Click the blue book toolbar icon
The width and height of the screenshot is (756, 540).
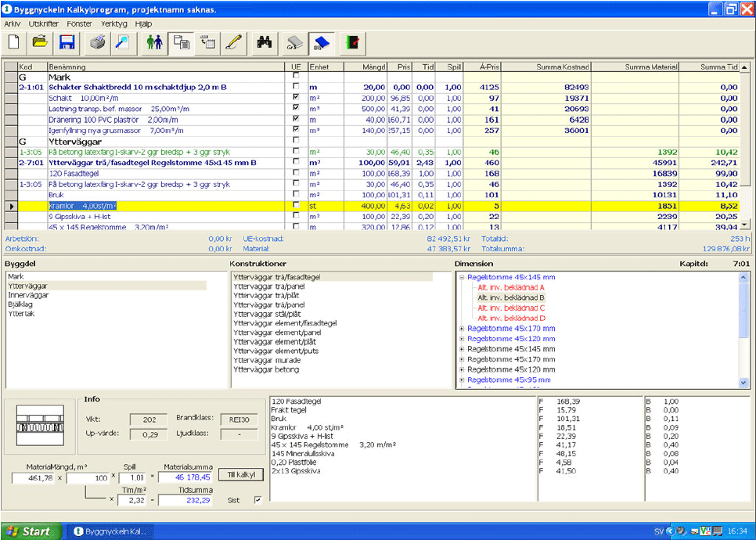pyautogui.click(x=321, y=42)
